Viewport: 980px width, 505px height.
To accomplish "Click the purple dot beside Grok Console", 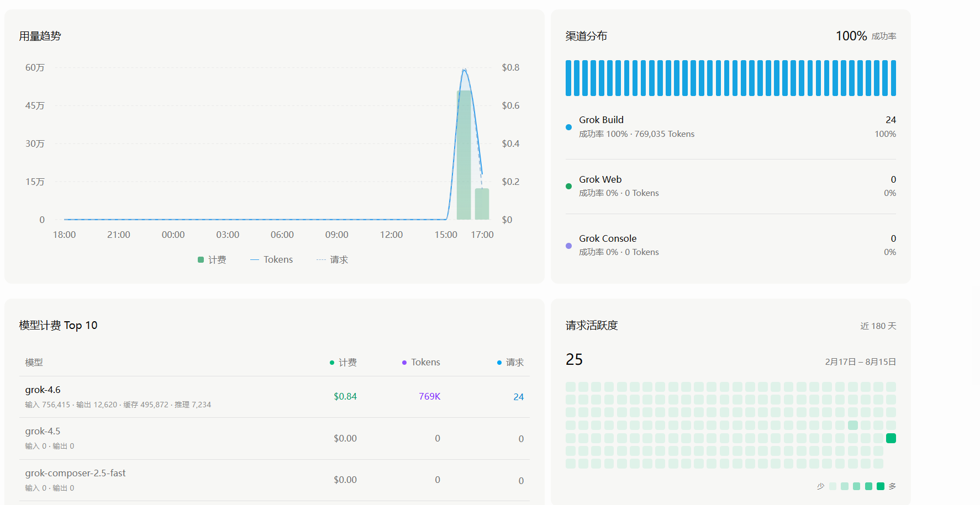I will click(x=568, y=246).
